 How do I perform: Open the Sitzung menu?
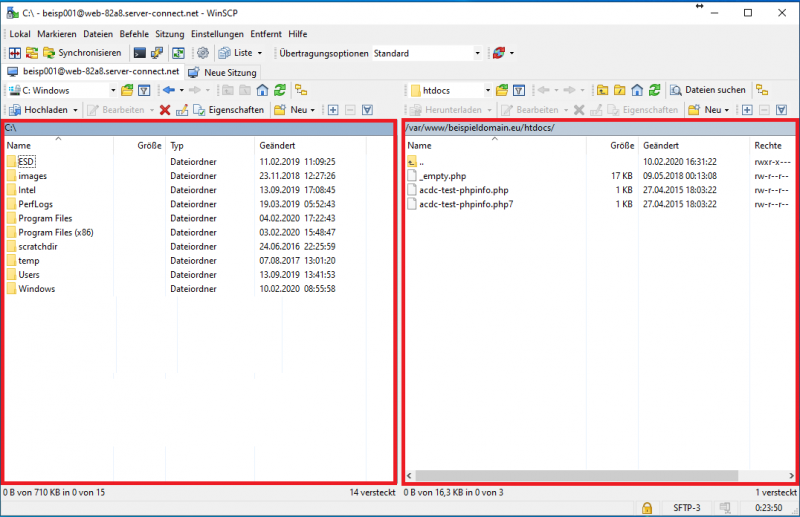tap(170, 34)
